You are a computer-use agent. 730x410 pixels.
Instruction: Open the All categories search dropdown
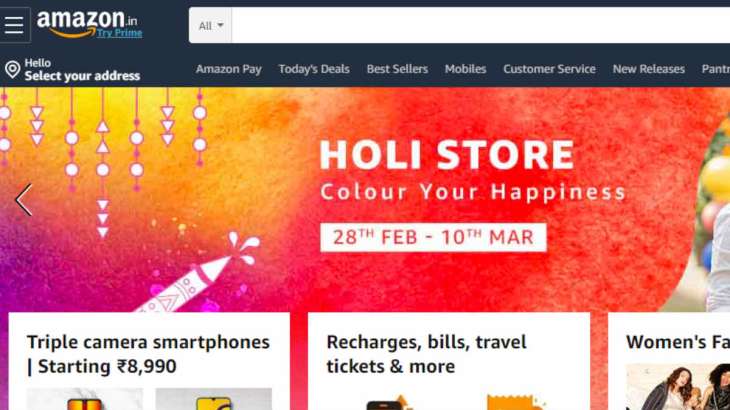[x=210, y=26]
